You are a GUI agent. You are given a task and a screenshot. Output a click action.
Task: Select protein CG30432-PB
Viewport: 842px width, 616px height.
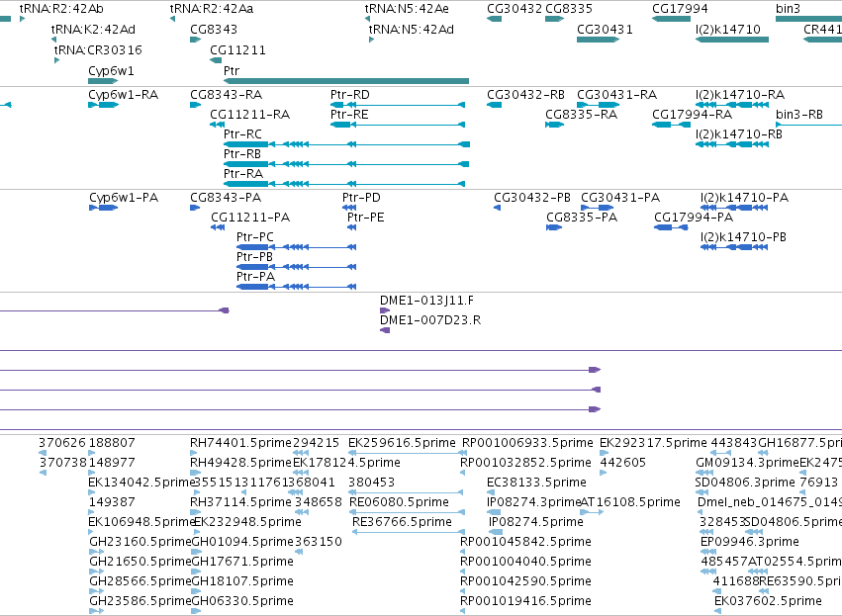pos(498,208)
